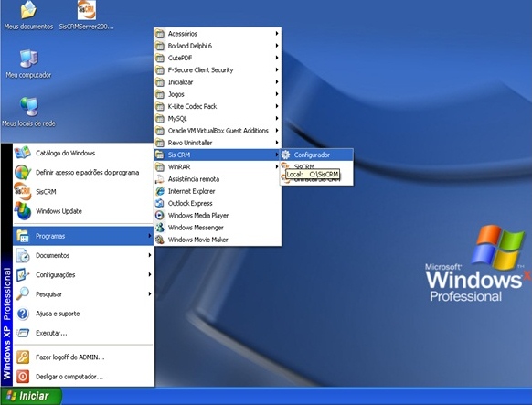Click the MySQL folder icon
This screenshot has width=532, height=405.
click(160, 119)
